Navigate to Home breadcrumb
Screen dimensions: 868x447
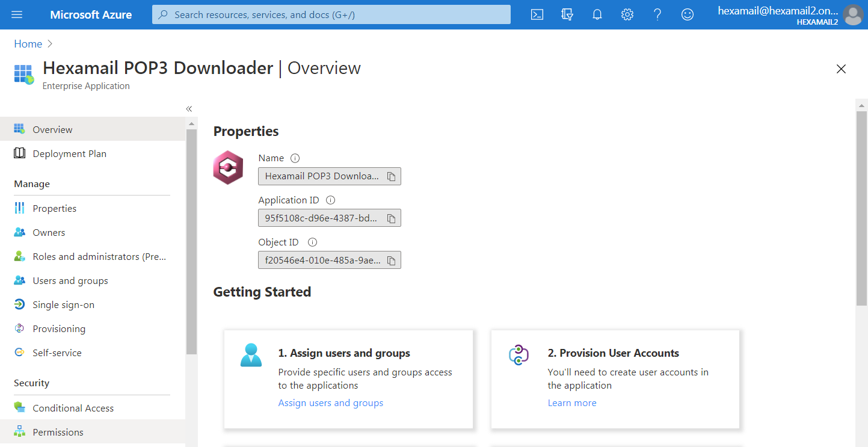(28, 44)
